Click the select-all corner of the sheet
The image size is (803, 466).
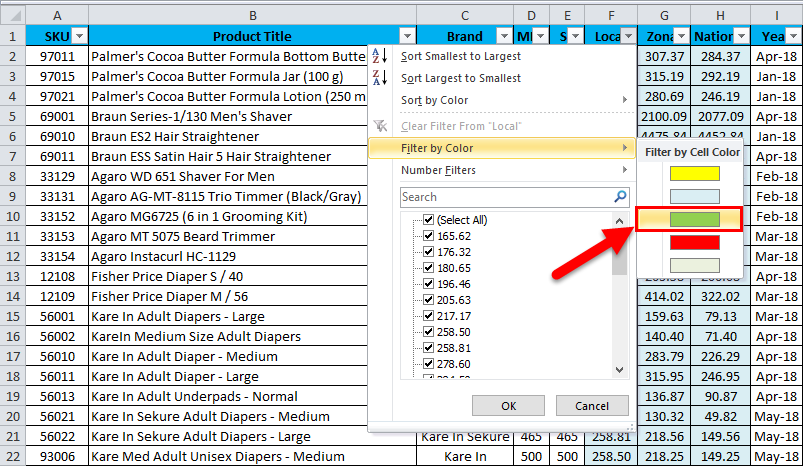click(x=13, y=15)
